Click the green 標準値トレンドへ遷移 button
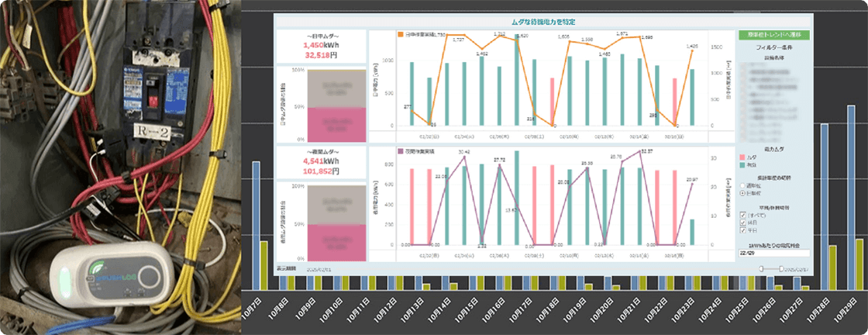This screenshot has width=868, height=335. coord(774,35)
